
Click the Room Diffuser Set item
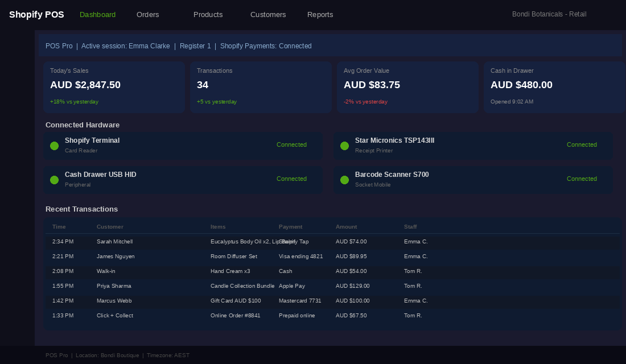233,257
